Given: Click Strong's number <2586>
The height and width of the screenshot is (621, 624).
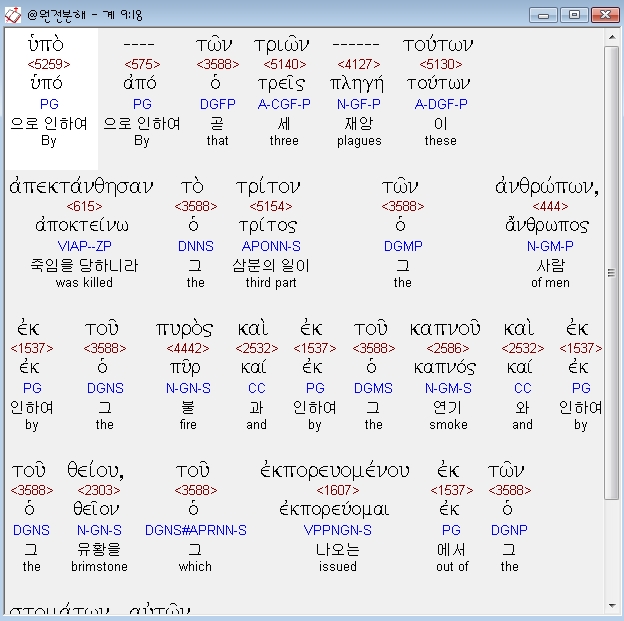Looking at the screenshot, I should (448, 348).
